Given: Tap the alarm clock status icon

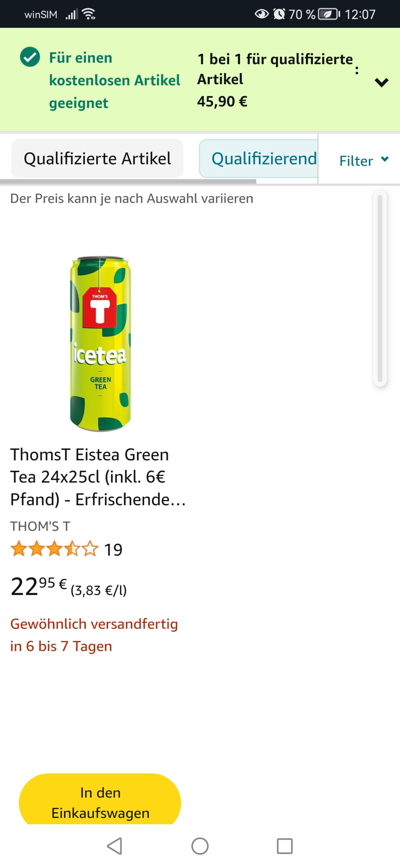Looking at the screenshot, I should coord(279,14).
